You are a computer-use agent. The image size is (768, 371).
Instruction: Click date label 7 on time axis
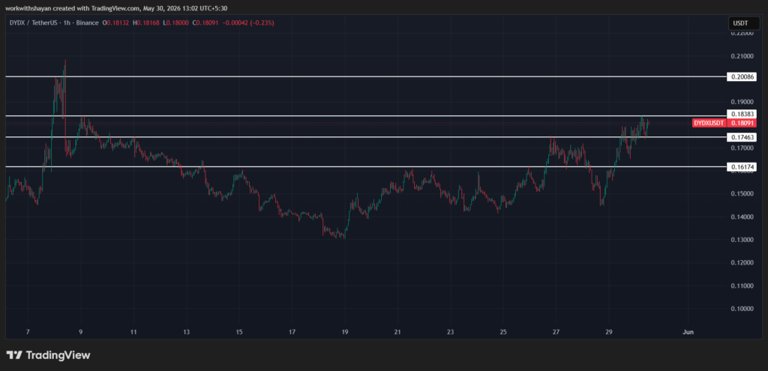pos(28,332)
